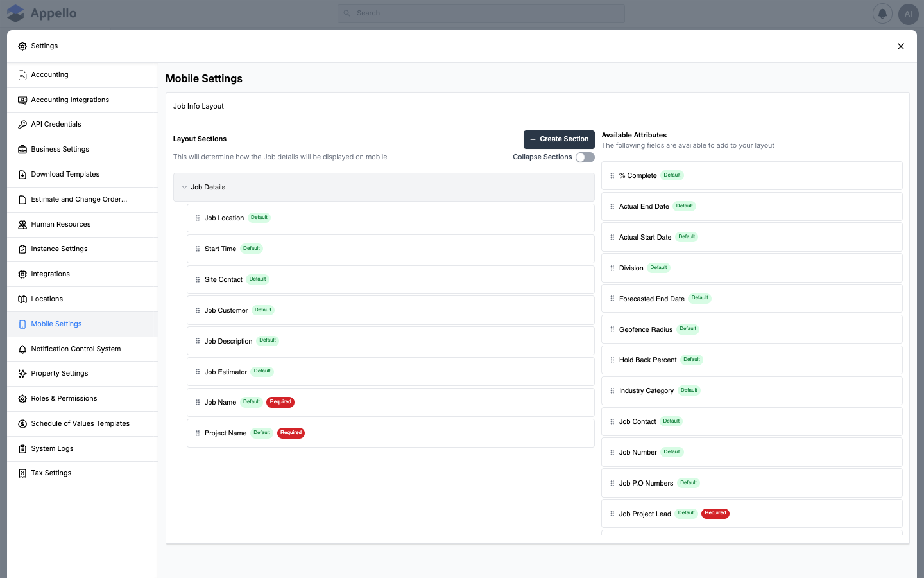Grab the drag handle for Division
The width and height of the screenshot is (924, 578).
tap(612, 268)
